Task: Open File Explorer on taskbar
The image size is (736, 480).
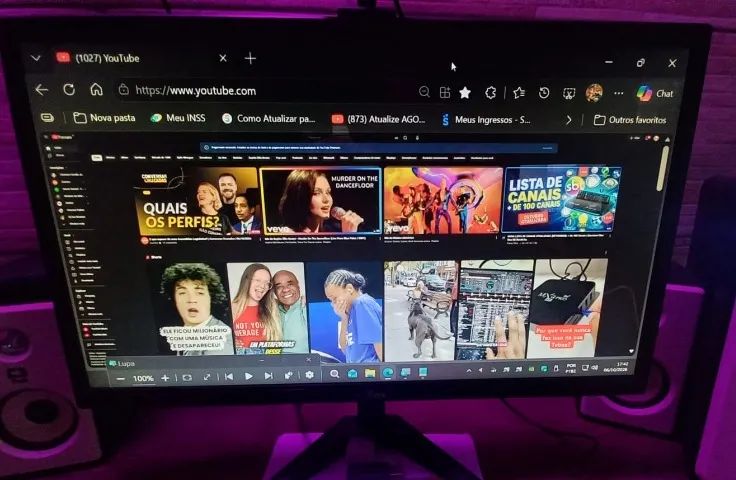Action: (x=370, y=373)
